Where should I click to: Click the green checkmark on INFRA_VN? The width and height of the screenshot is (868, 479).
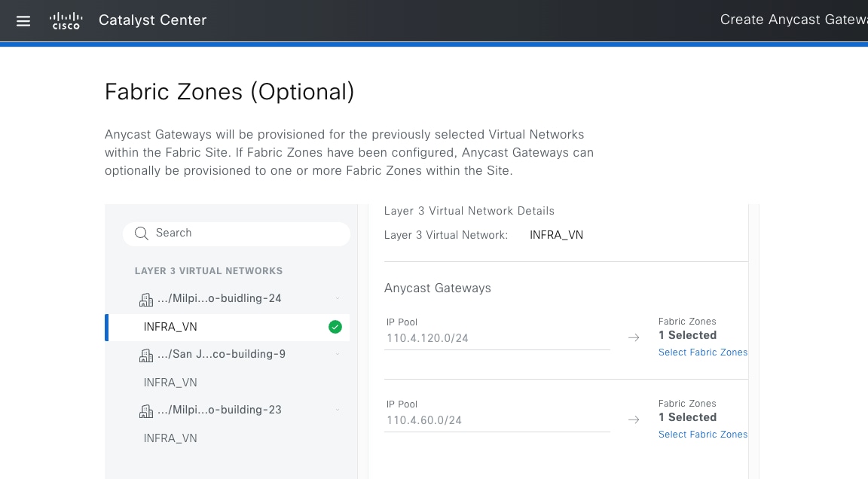tap(335, 327)
